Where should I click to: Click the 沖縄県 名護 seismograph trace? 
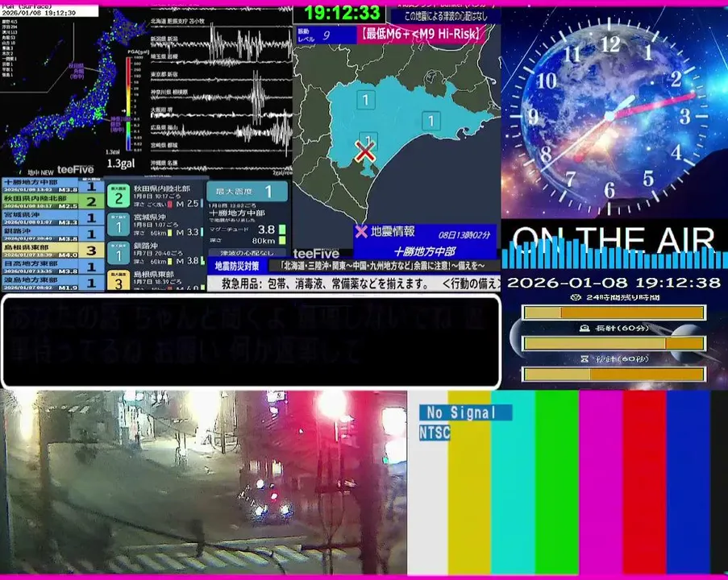click(x=221, y=167)
